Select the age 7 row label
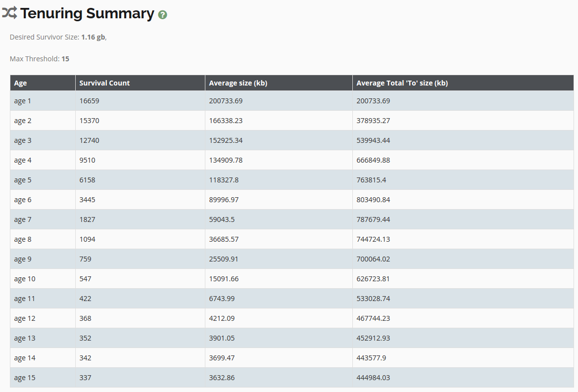The width and height of the screenshot is (578, 392). click(22, 220)
